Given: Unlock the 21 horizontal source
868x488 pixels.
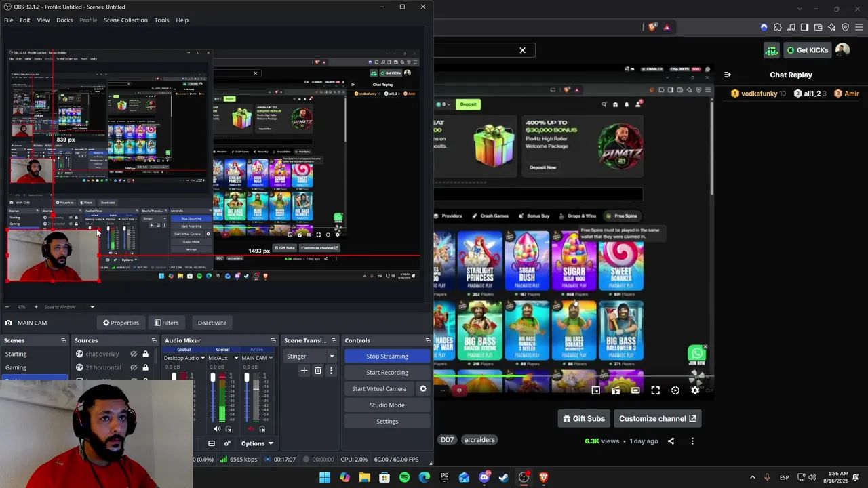Looking at the screenshot, I should (x=145, y=367).
